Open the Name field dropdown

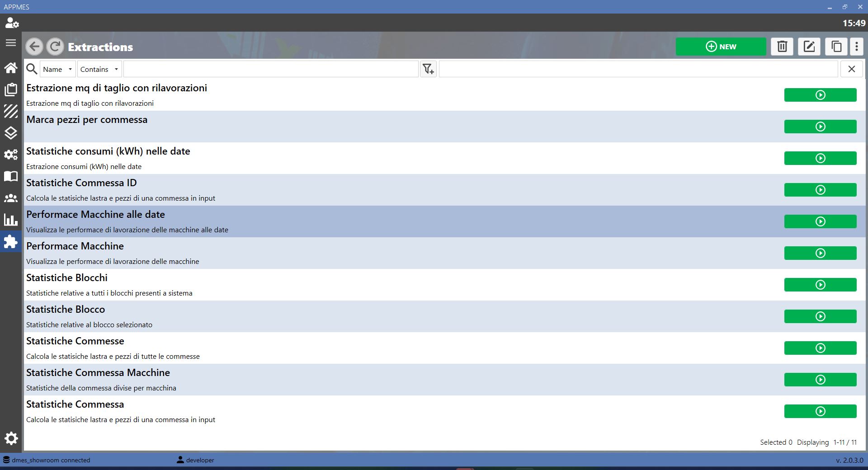click(58, 69)
